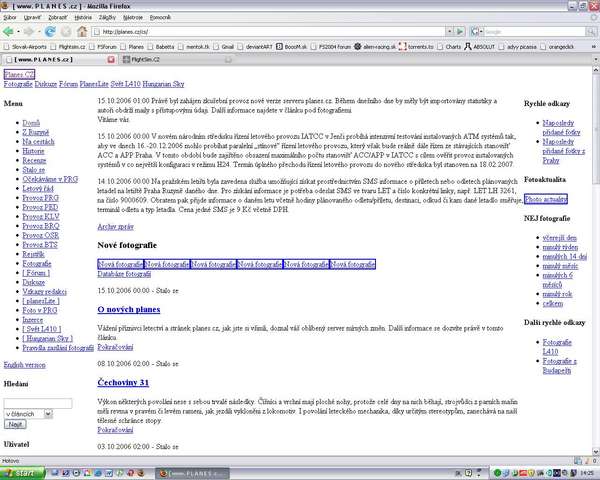This screenshot has width=600, height=480.
Task: Open the BoooM.sk bookmark icon
Action: (x=292, y=47)
